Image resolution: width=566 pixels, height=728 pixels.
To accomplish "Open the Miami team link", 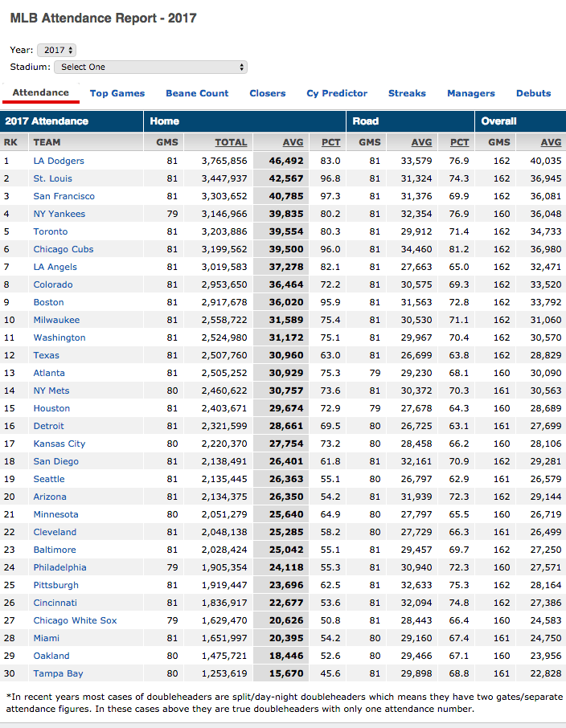I will pos(46,638).
